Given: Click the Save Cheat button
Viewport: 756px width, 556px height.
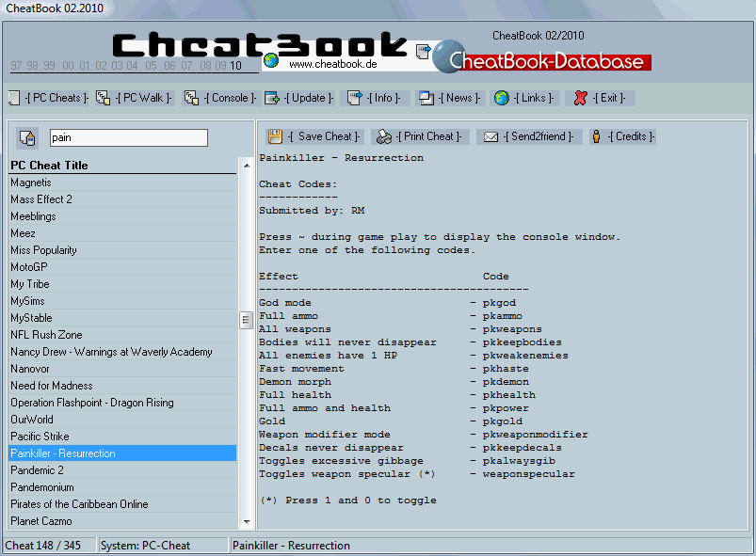Looking at the screenshot, I should pyautogui.click(x=314, y=136).
